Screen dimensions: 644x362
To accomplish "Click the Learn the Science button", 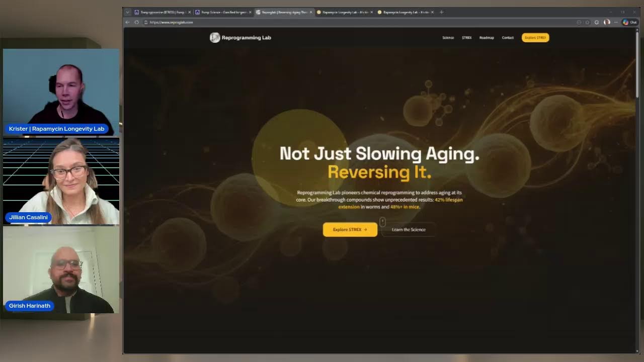I will (x=409, y=229).
